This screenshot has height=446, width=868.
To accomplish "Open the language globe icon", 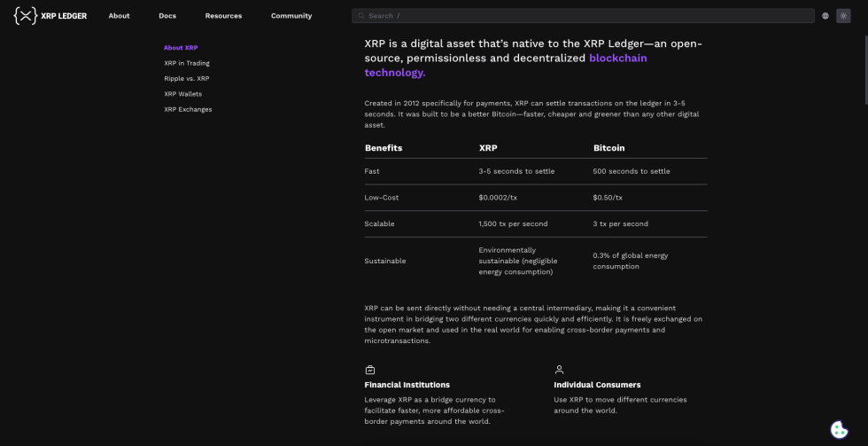I will coord(825,16).
